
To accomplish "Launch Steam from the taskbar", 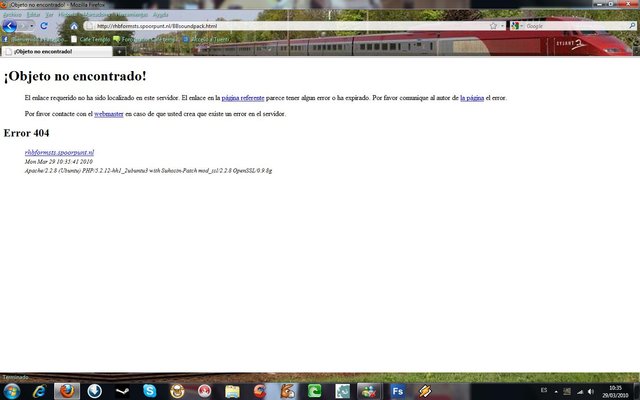I will [122, 391].
